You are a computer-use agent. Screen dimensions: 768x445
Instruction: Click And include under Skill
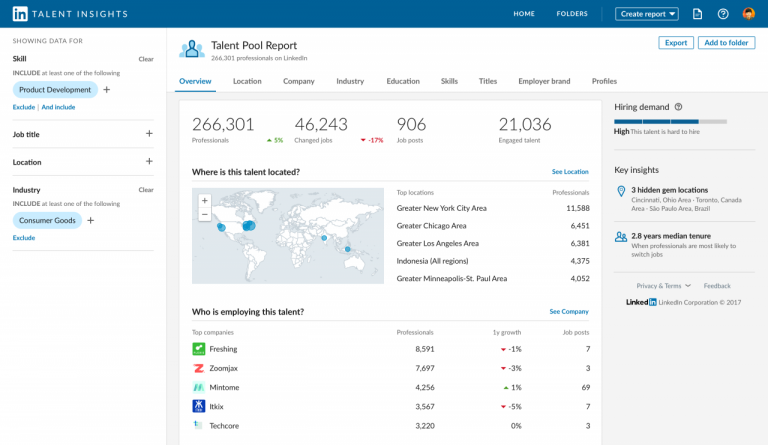click(x=58, y=107)
